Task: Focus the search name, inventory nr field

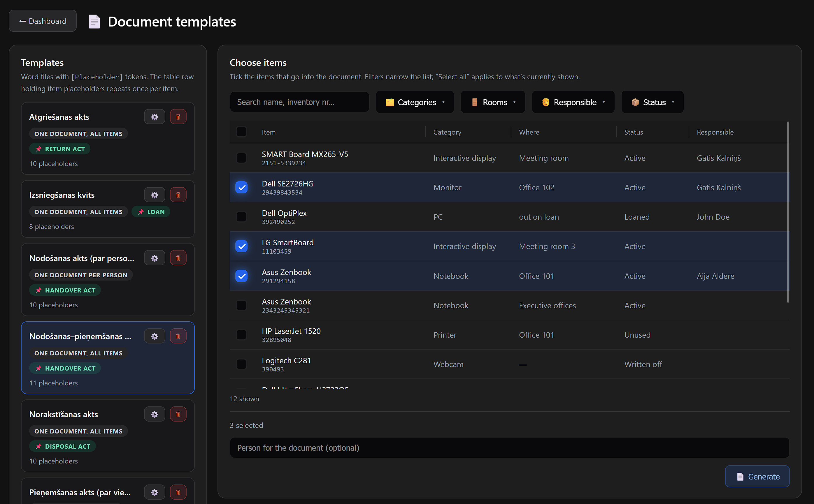Action: (299, 102)
